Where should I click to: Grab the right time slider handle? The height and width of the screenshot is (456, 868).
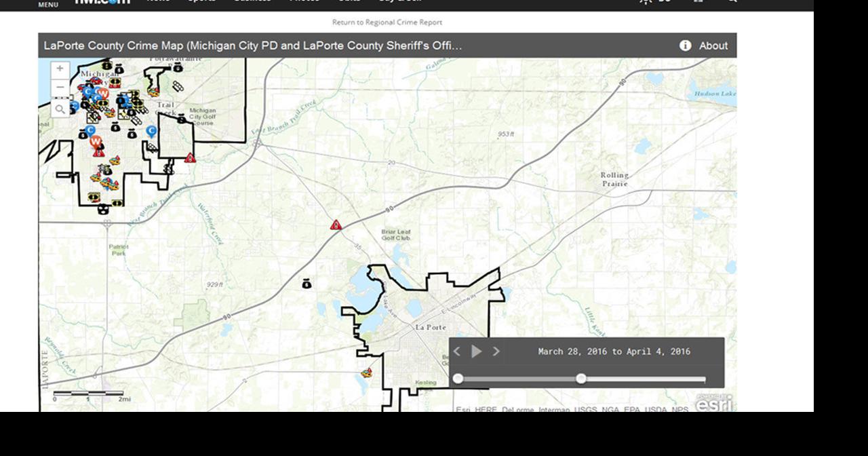(x=581, y=379)
